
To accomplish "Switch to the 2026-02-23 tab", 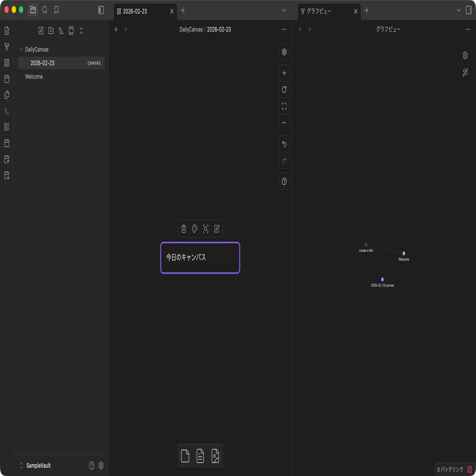I will 145,11.
